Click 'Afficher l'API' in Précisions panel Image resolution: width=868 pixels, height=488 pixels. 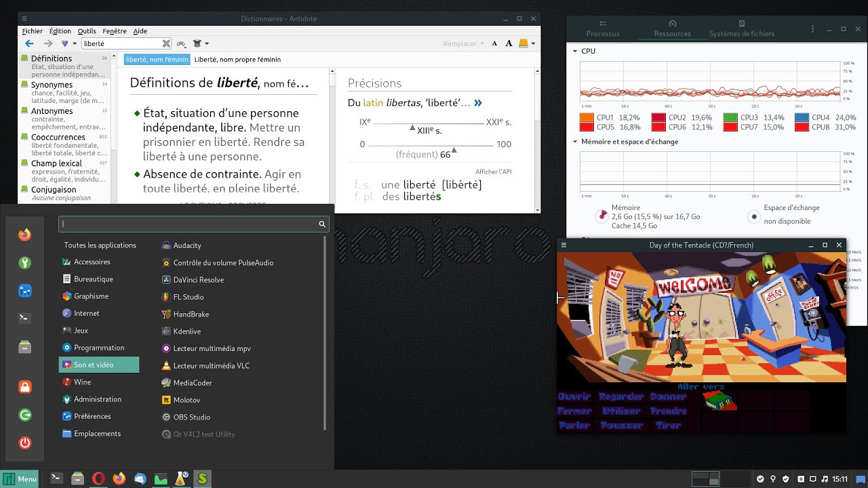(x=493, y=172)
